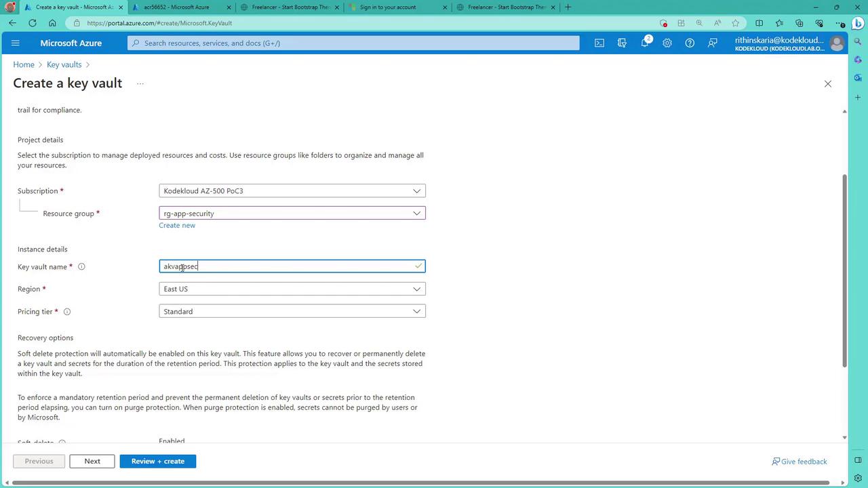The height and width of the screenshot is (488, 868).
Task: Show info tooltip for Key vault name
Action: point(81,266)
